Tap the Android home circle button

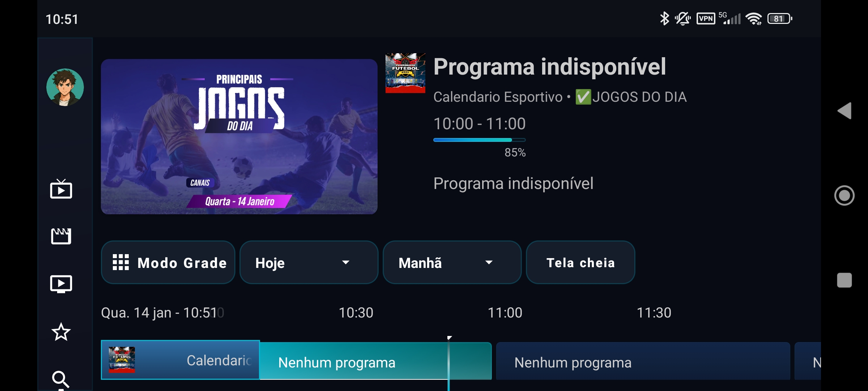click(x=844, y=195)
